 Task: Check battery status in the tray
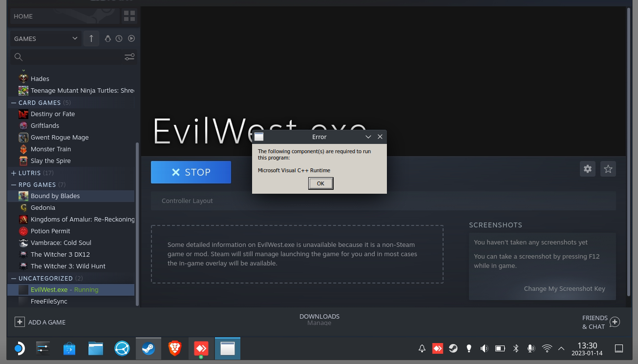pyautogui.click(x=500, y=349)
